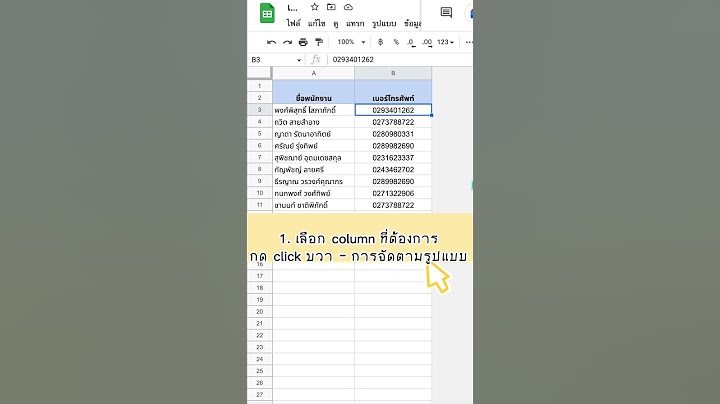Viewport: 720px width, 404px height.
Task: Open the ดู menu
Action: pyautogui.click(x=336, y=23)
